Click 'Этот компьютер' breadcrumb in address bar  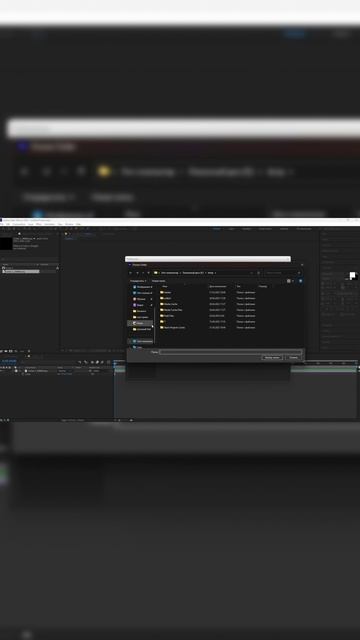coord(170,273)
